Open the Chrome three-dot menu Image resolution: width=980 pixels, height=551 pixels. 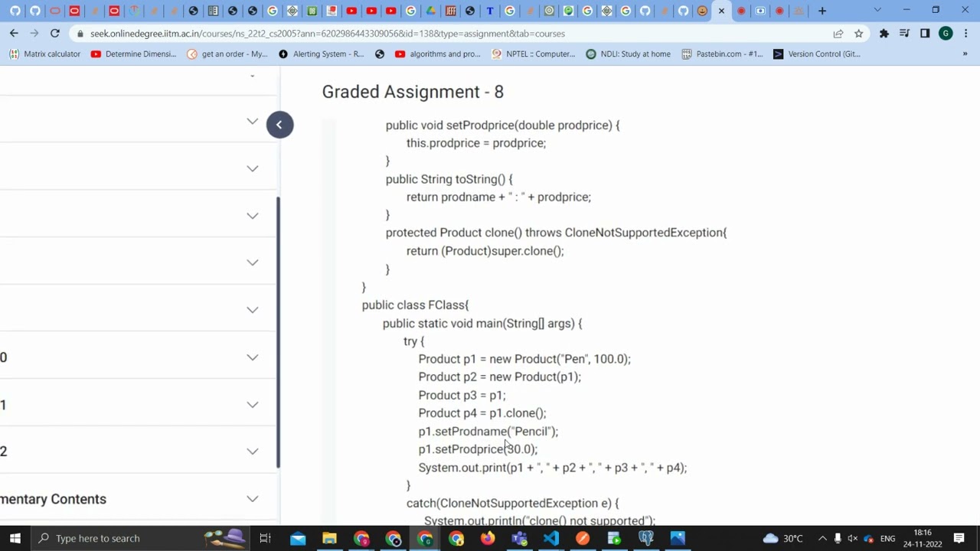coord(966,34)
